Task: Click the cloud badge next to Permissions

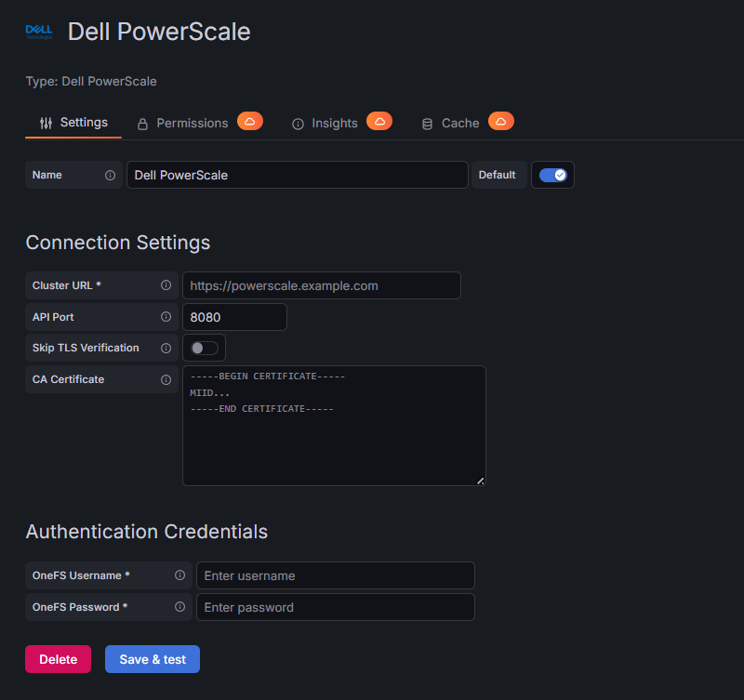Action: coord(250,122)
